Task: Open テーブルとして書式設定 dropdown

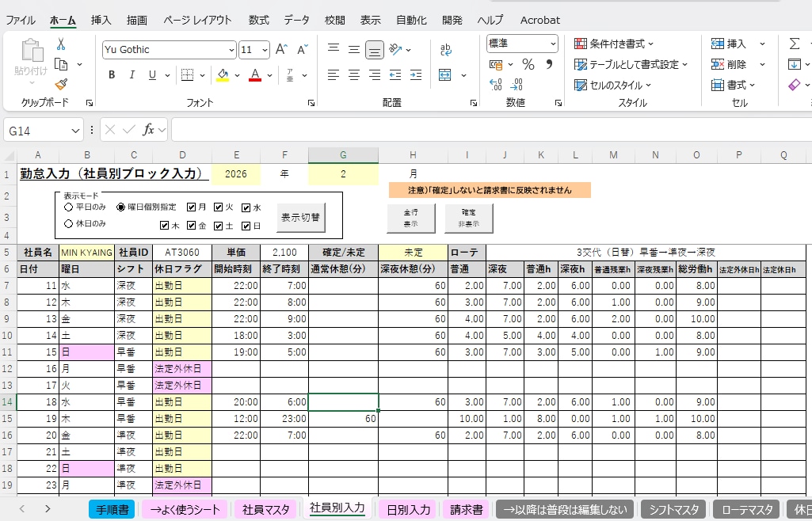Action: pyautogui.click(x=631, y=65)
